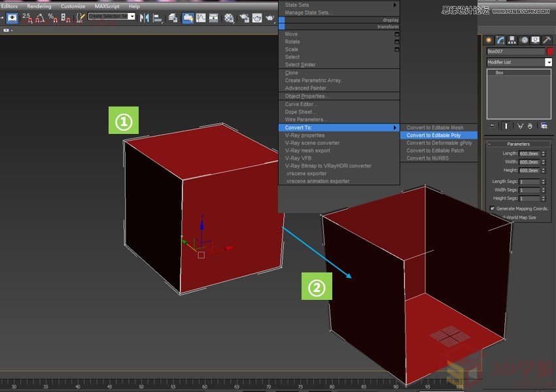Click the Width spinner arrows

(543, 162)
